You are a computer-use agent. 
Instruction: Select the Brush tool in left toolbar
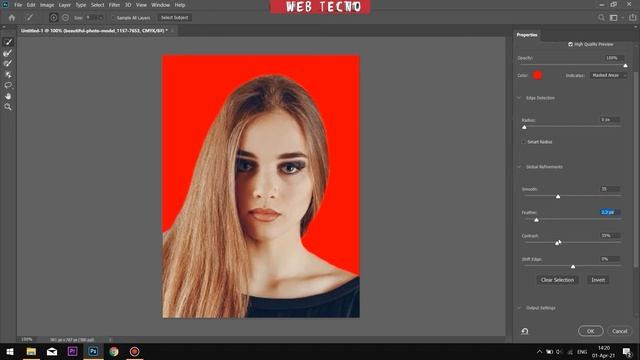coord(8,64)
